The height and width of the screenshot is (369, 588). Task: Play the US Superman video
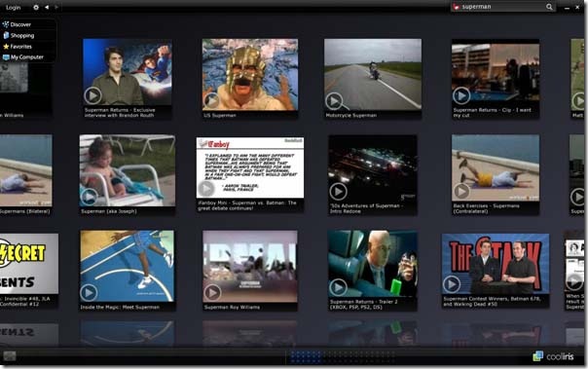click(x=212, y=101)
